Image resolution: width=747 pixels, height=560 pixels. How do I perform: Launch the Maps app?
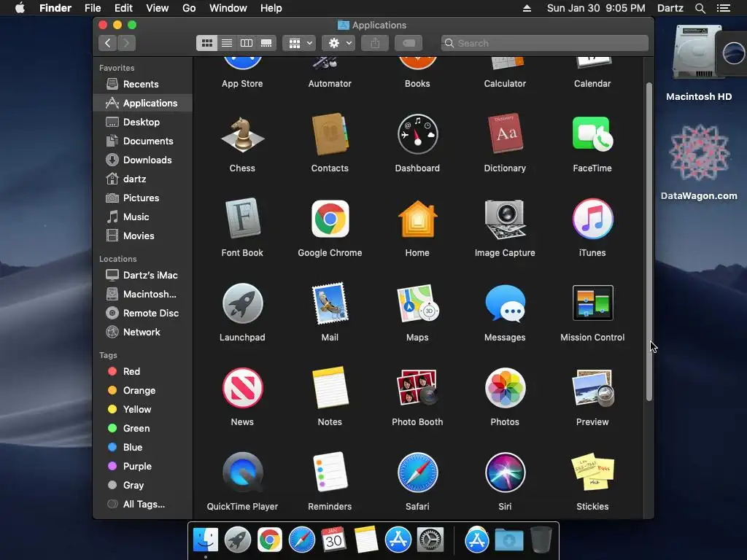point(417,304)
